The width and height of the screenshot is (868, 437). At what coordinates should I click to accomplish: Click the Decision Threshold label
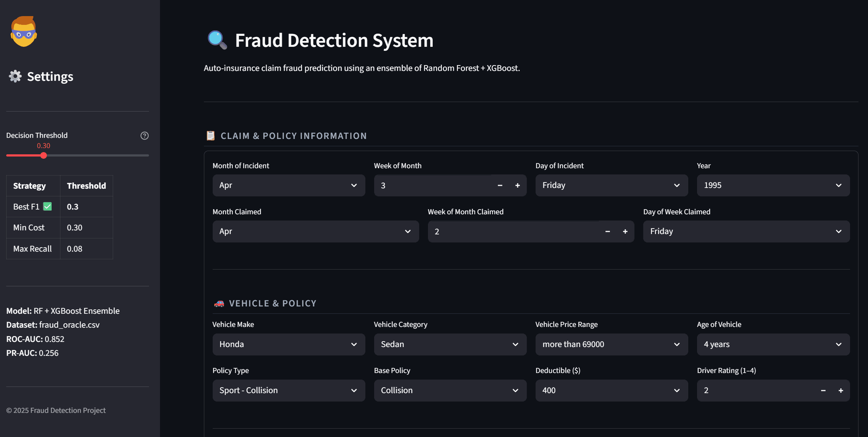coord(37,135)
